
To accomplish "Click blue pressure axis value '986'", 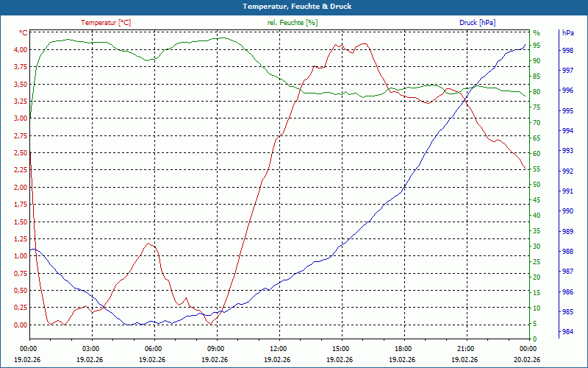I will pyautogui.click(x=567, y=291).
